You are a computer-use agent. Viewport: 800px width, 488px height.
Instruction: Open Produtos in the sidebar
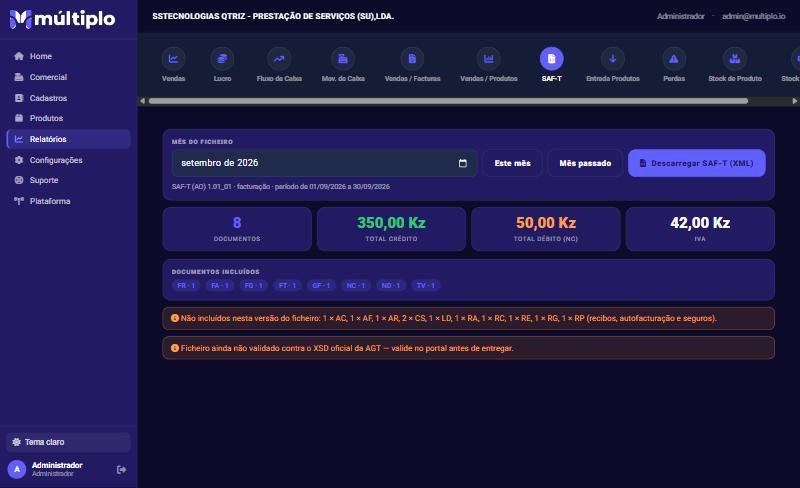[68, 118]
